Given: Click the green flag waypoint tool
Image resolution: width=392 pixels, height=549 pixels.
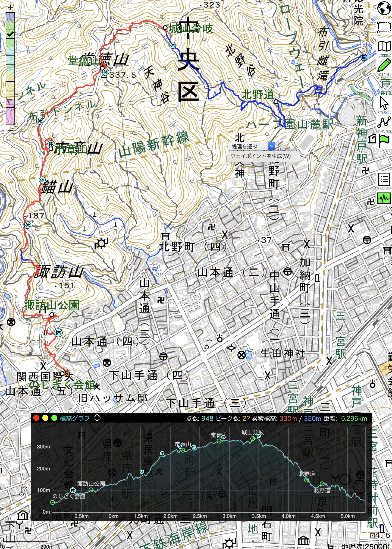Looking at the screenshot, I should coord(384,140).
